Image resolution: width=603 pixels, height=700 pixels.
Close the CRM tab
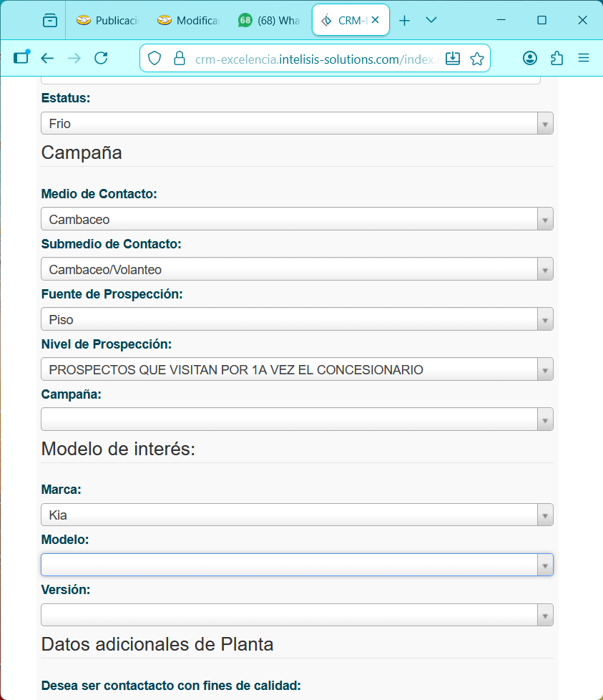376,21
